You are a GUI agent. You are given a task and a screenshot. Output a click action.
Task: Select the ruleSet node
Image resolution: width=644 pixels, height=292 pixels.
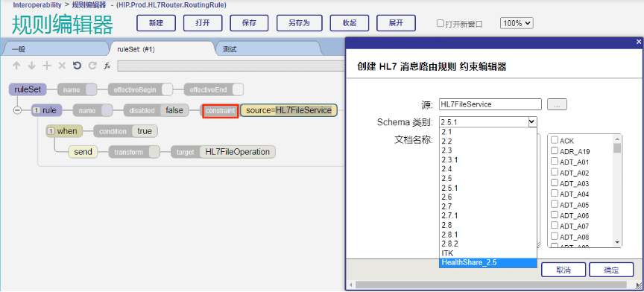point(28,89)
